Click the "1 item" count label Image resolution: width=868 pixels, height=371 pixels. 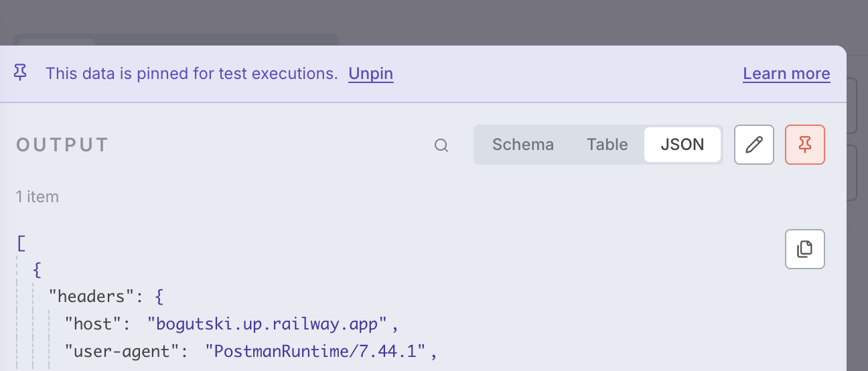pos(38,197)
